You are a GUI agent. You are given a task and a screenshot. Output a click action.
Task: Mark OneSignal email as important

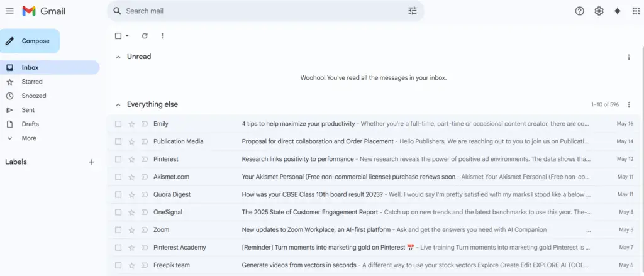[x=144, y=213]
